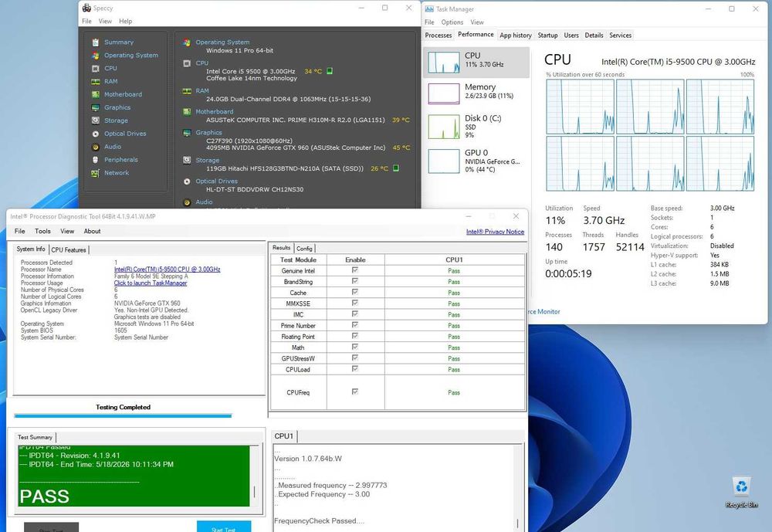Switch to Processes tab in Task Manager
The image size is (772, 532).
tap(438, 35)
